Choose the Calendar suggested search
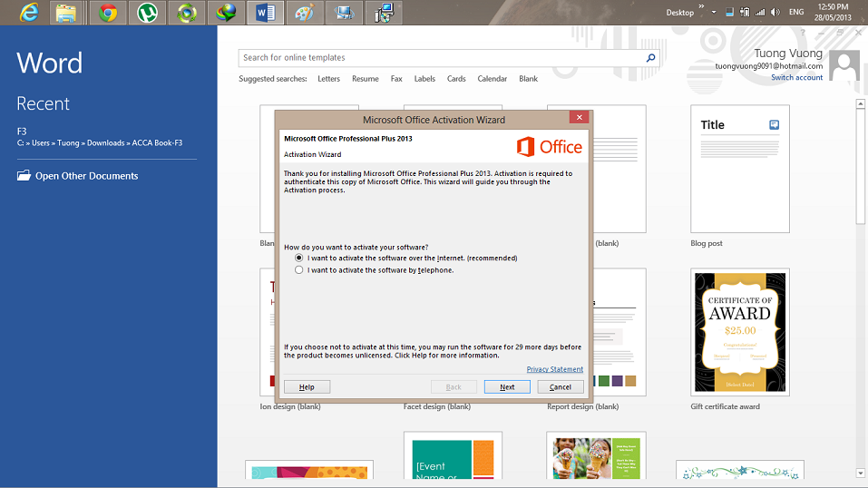Viewport: 868px width, 488px height. coord(493,79)
